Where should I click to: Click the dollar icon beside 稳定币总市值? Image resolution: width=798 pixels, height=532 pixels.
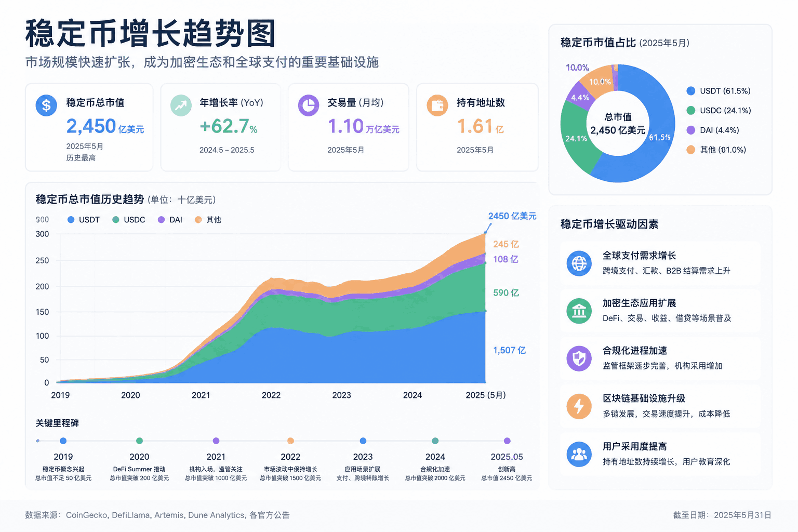coord(46,105)
